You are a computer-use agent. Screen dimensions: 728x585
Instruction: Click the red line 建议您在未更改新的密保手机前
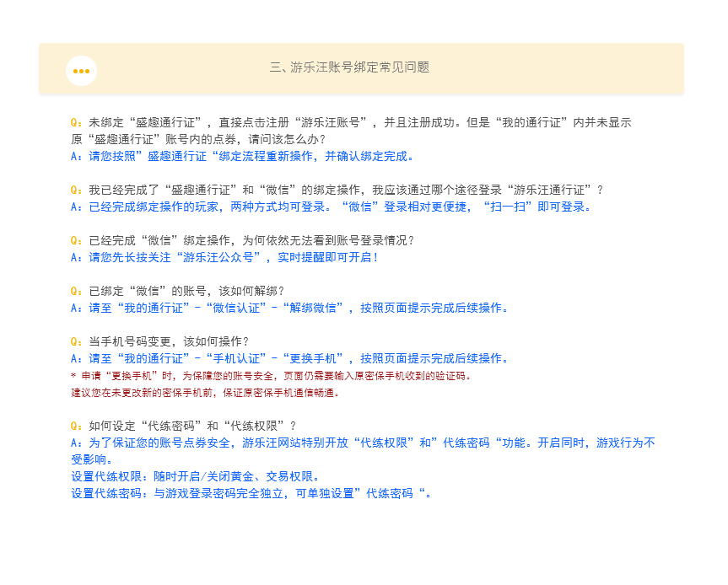tap(205, 393)
